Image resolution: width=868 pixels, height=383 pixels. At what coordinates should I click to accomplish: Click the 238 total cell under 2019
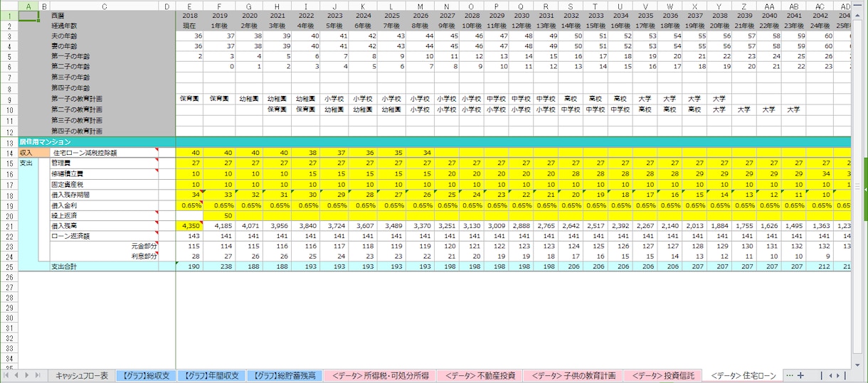220,266
